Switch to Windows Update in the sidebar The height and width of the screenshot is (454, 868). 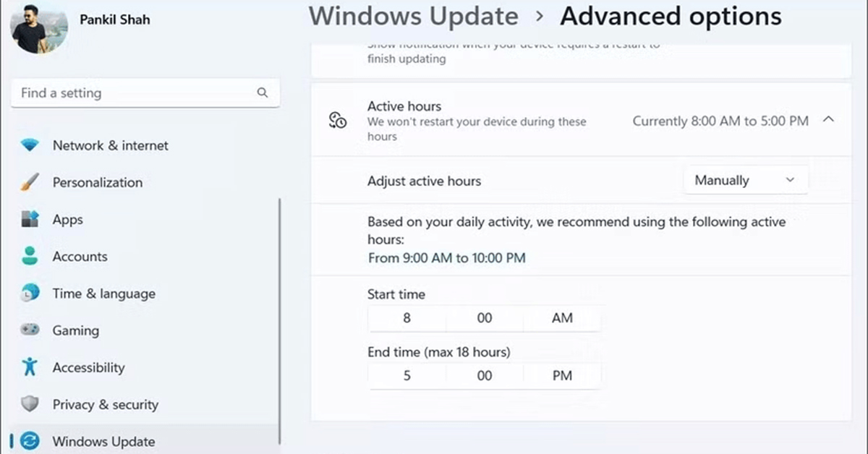[x=103, y=441]
